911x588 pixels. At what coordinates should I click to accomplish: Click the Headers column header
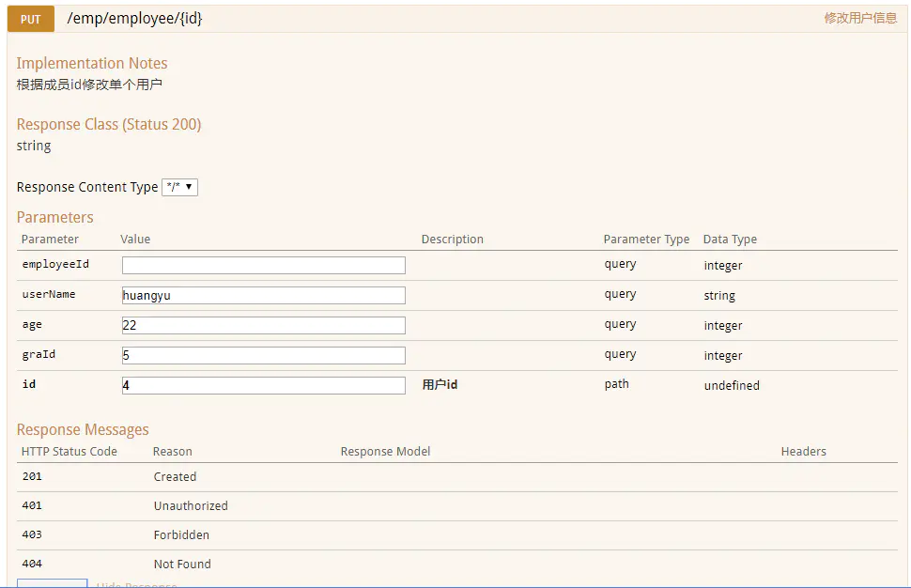[804, 452]
